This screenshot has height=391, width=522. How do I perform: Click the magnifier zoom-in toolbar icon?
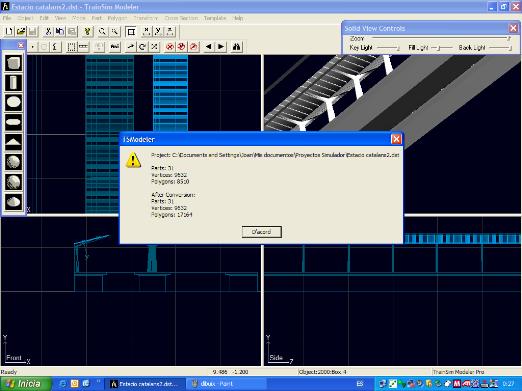coord(102,31)
